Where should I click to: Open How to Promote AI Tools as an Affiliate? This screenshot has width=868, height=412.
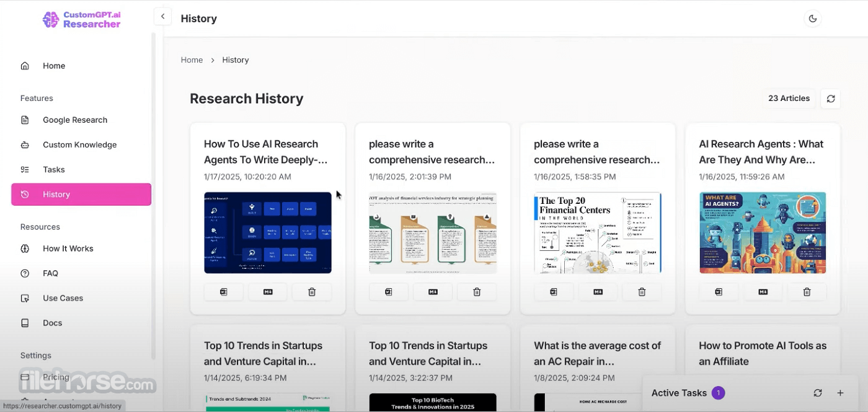click(x=763, y=354)
